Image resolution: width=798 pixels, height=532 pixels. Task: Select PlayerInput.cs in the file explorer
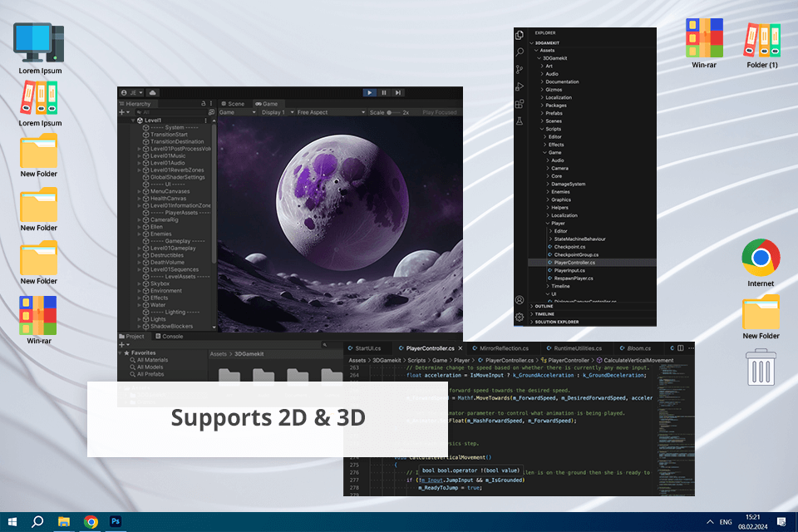coord(569,270)
